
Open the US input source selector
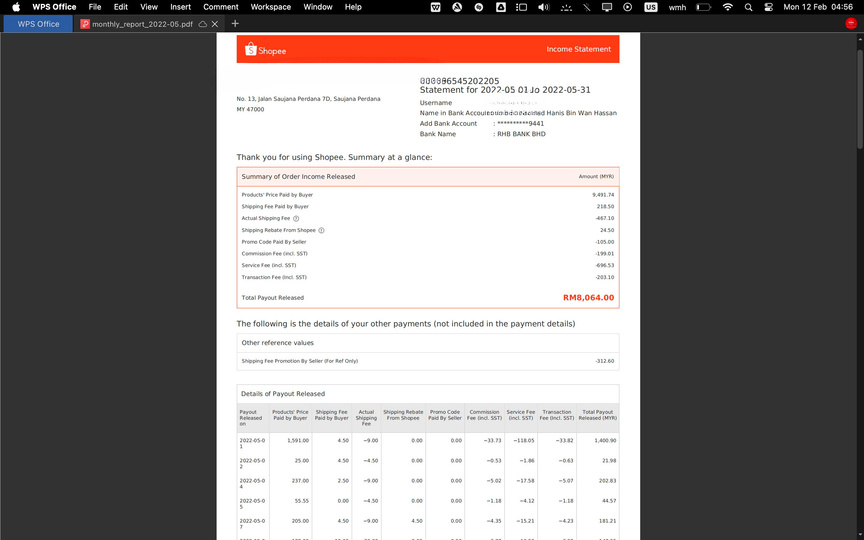coord(651,7)
